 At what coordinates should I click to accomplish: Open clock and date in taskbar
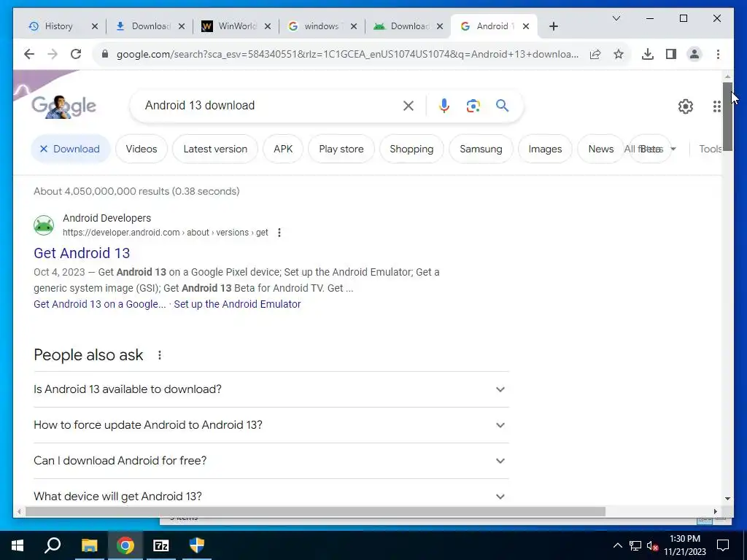click(x=685, y=545)
